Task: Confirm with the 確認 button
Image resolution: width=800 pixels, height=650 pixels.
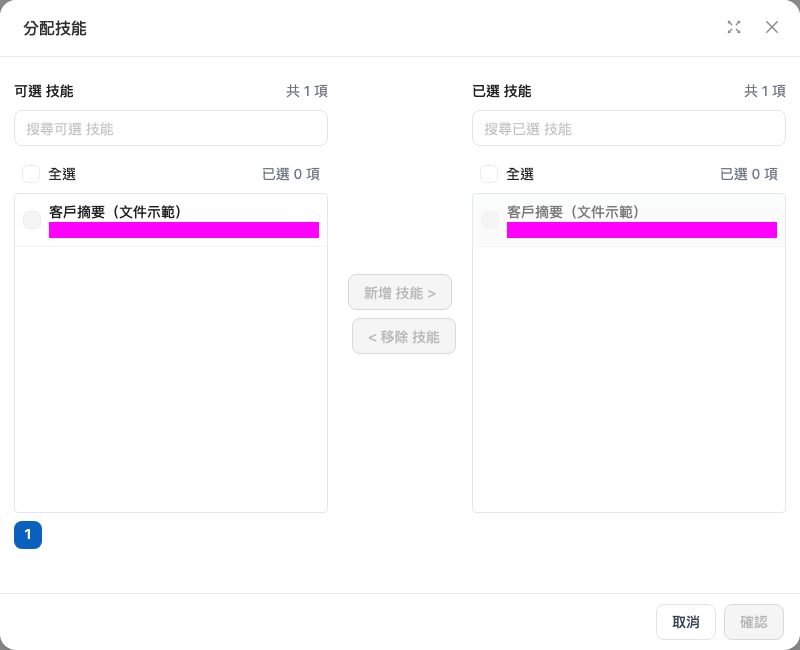Action: click(x=754, y=622)
